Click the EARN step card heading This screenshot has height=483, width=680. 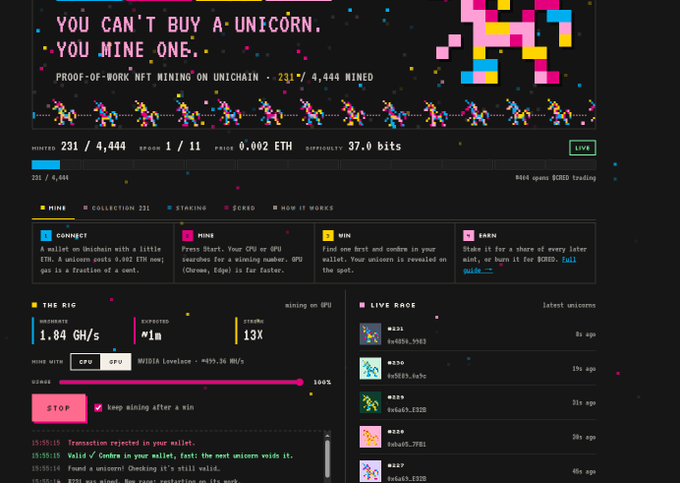(487, 235)
